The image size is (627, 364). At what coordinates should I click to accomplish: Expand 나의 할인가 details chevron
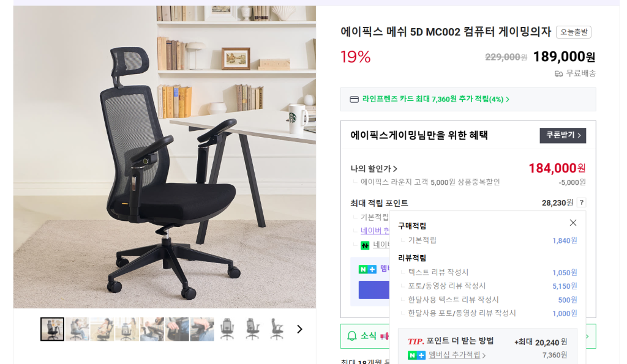tap(395, 169)
